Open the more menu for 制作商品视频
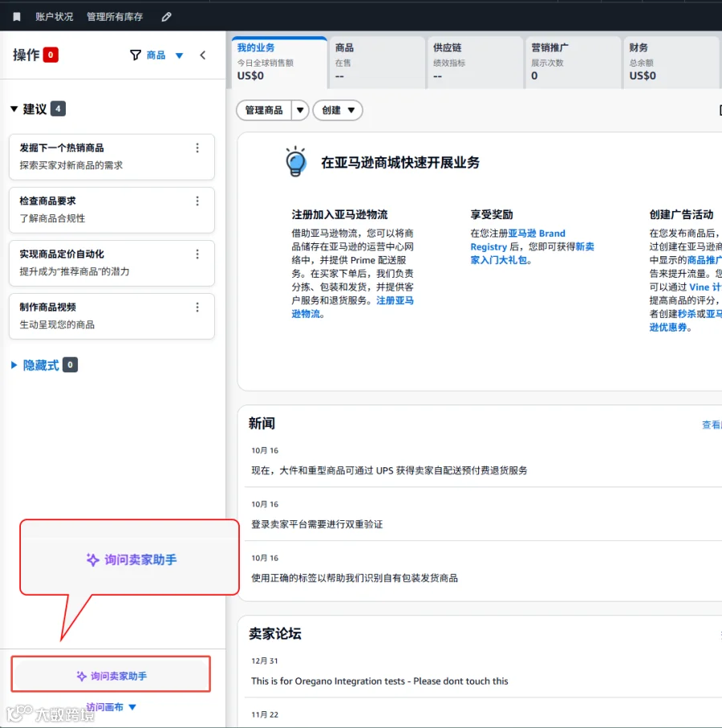 pyautogui.click(x=197, y=307)
